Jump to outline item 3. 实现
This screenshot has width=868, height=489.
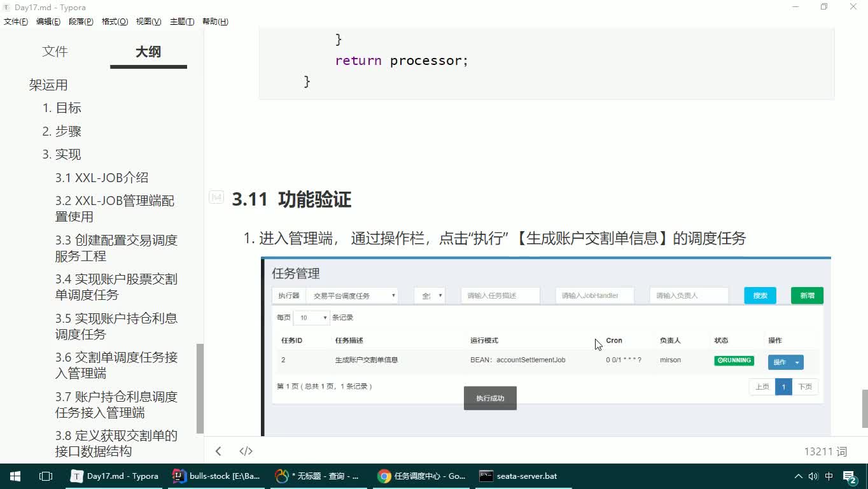62,154
